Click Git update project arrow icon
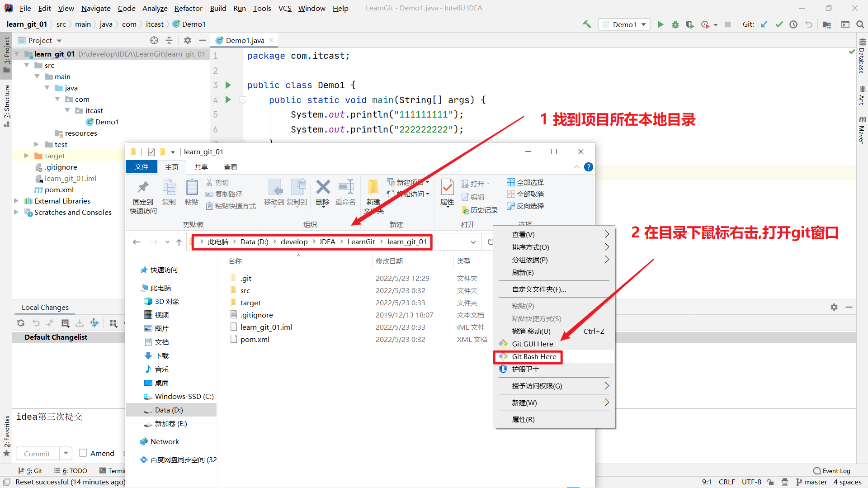 point(764,24)
